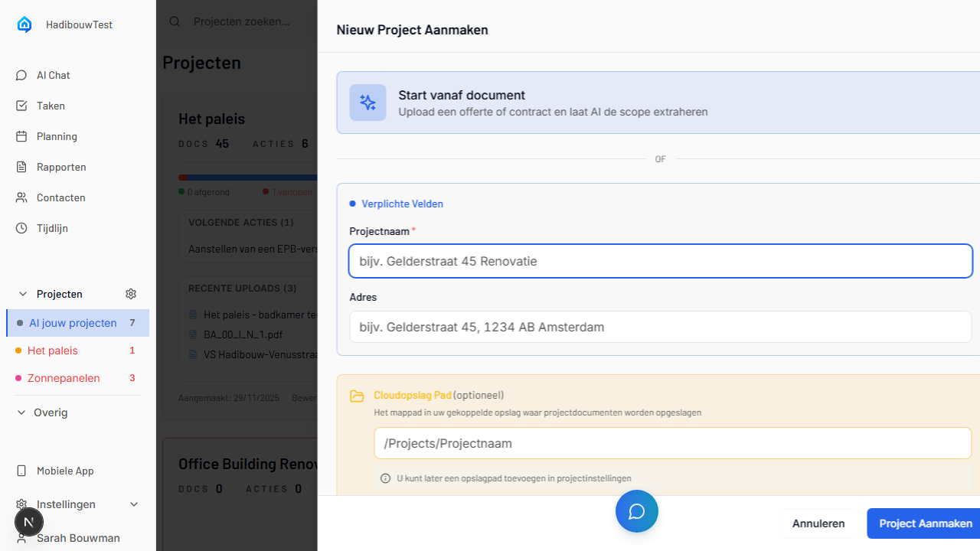Open the Mobiele App section

[x=64, y=471]
